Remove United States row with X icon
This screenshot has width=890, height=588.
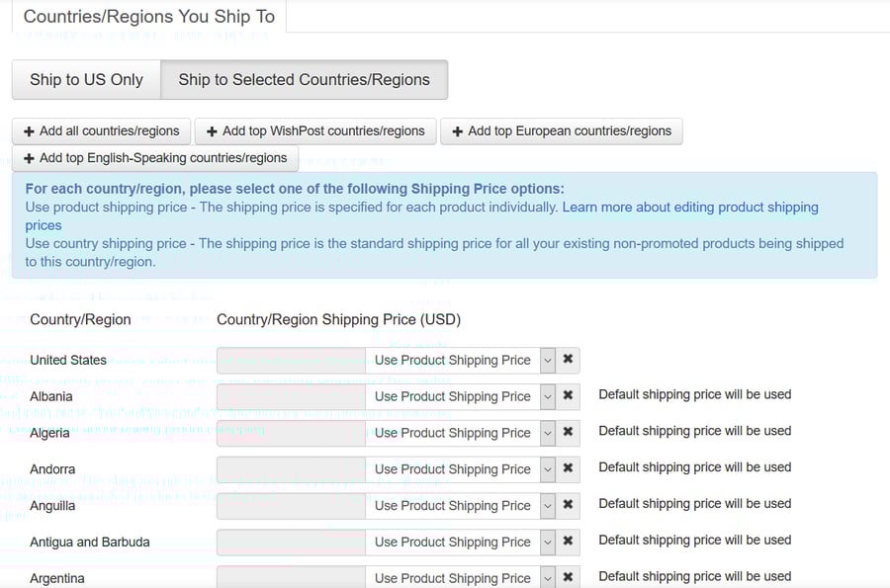[568, 360]
